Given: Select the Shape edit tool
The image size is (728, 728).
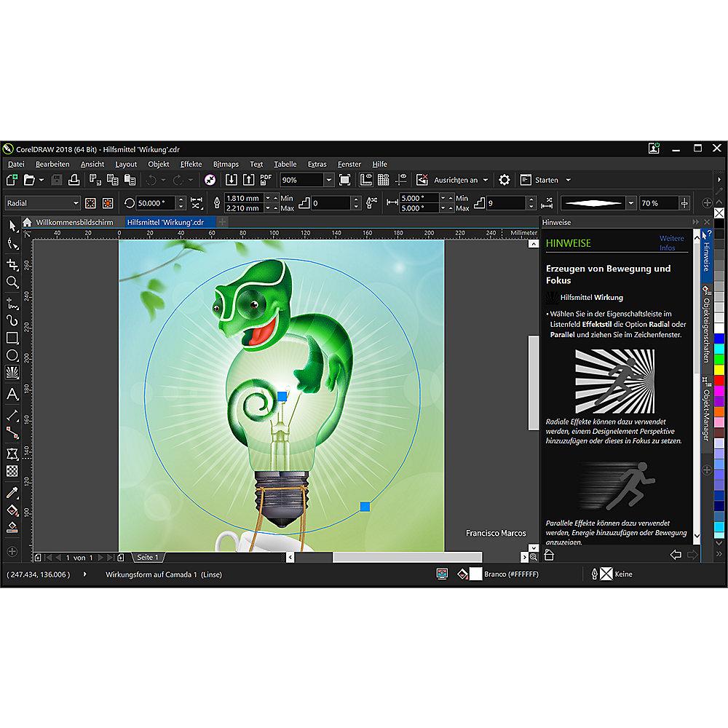Looking at the screenshot, I should (x=12, y=244).
